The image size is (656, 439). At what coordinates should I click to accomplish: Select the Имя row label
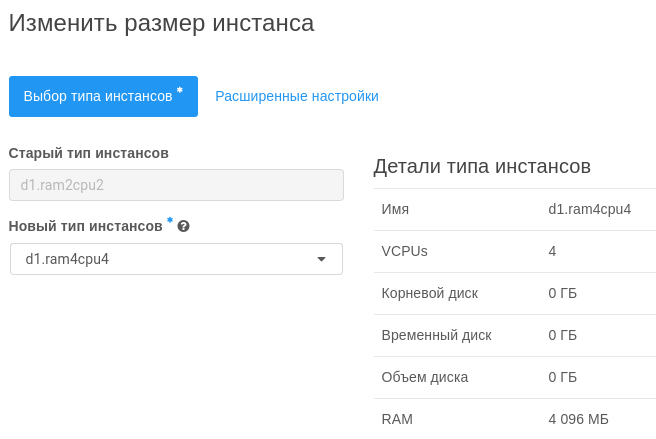click(395, 209)
